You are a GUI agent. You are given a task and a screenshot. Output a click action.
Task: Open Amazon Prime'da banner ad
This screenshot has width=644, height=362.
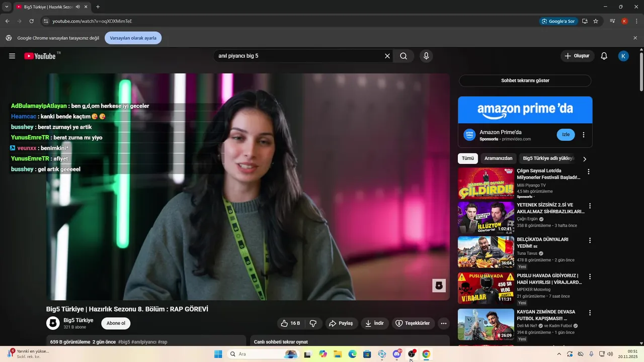(x=525, y=109)
